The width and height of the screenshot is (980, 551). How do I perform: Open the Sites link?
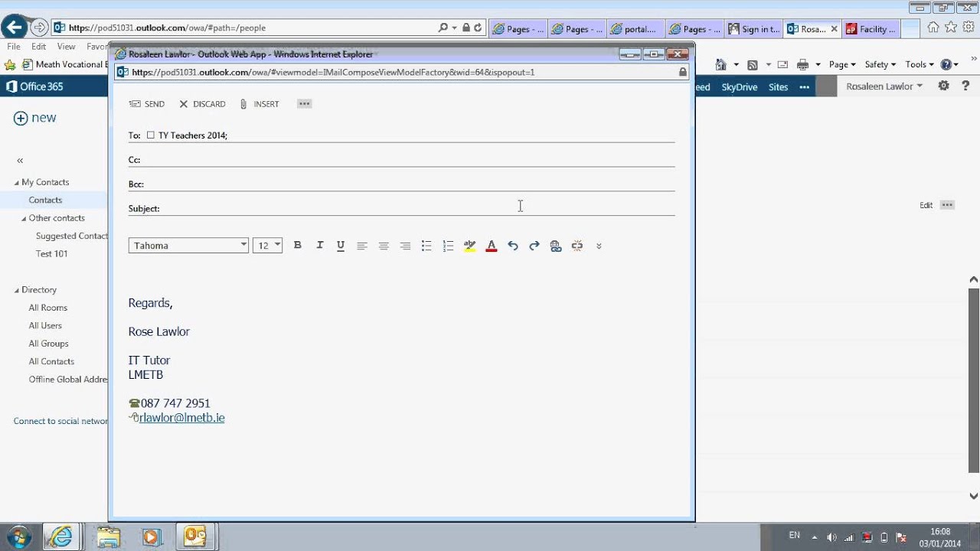click(x=778, y=86)
